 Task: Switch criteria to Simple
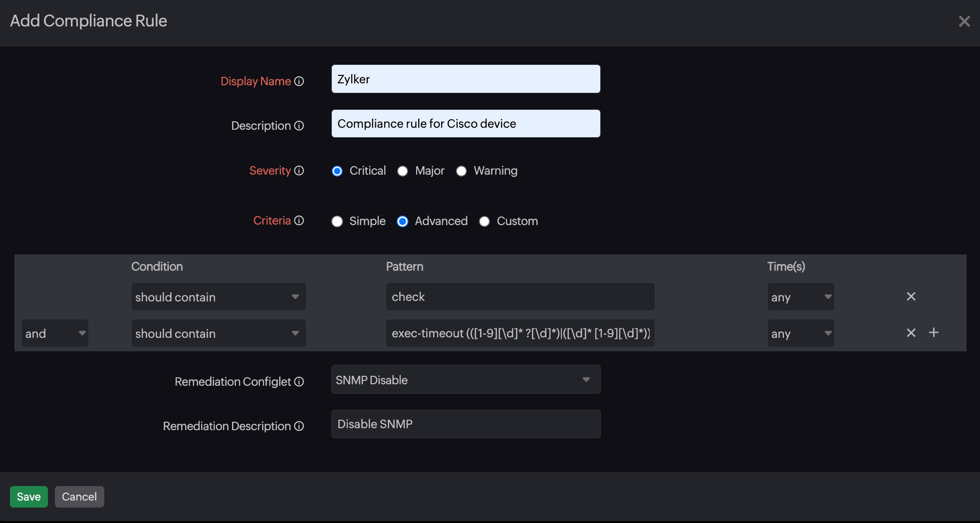[337, 221]
